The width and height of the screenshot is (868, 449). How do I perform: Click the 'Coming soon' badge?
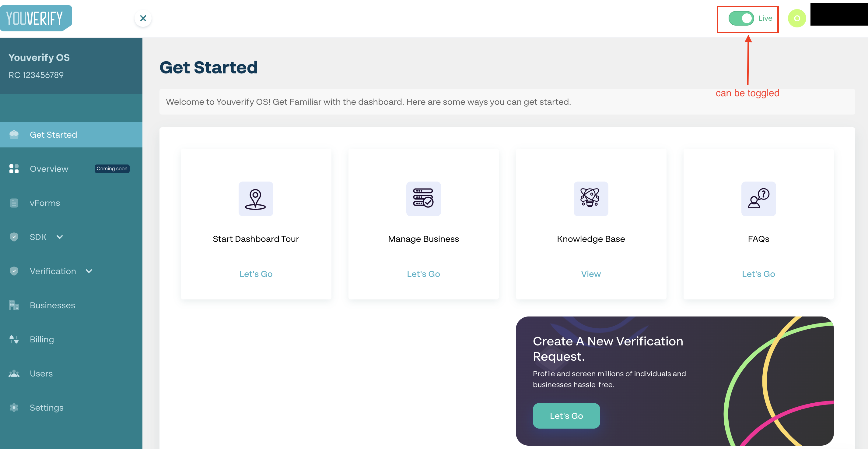point(112,169)
